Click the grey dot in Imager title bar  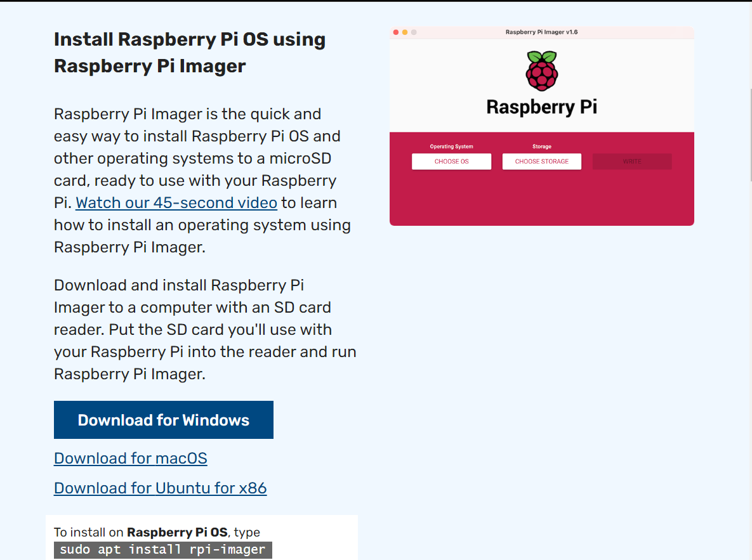[x=414, y=32]
